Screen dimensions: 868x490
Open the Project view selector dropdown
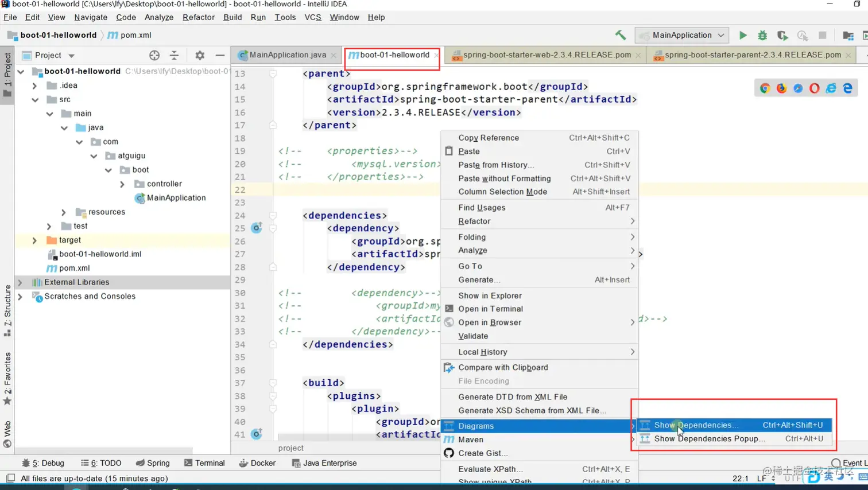click(72, 56)
